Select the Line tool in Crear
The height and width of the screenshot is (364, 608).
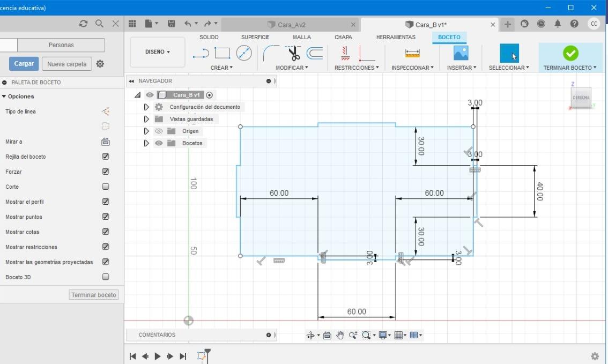[201, 53]
